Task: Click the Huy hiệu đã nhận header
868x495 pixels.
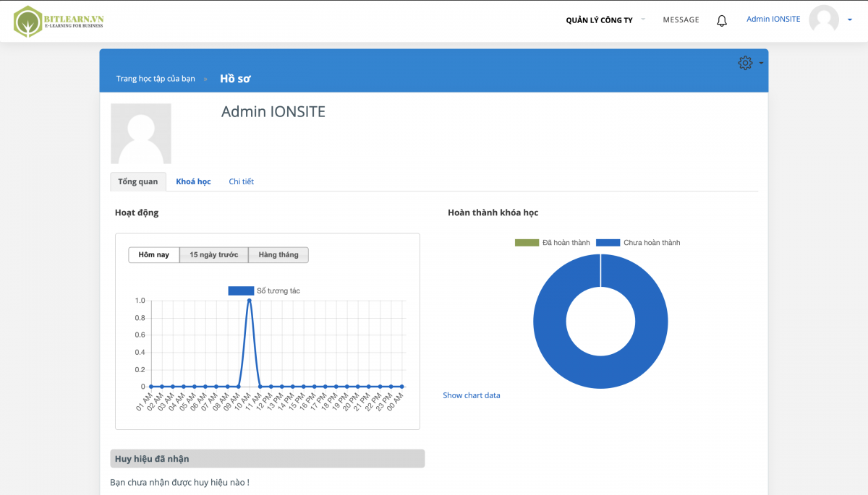Action: (x=267, y=459)
